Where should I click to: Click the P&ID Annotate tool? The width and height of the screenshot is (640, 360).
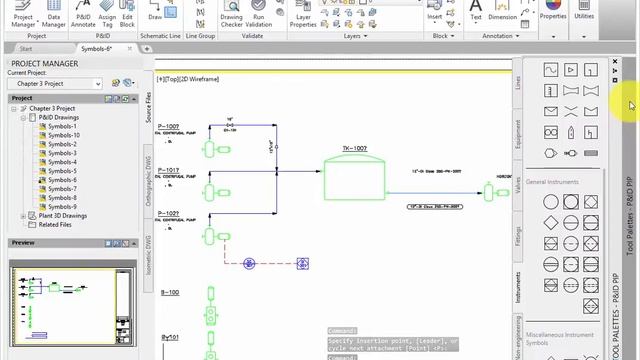tap(83, 14)
